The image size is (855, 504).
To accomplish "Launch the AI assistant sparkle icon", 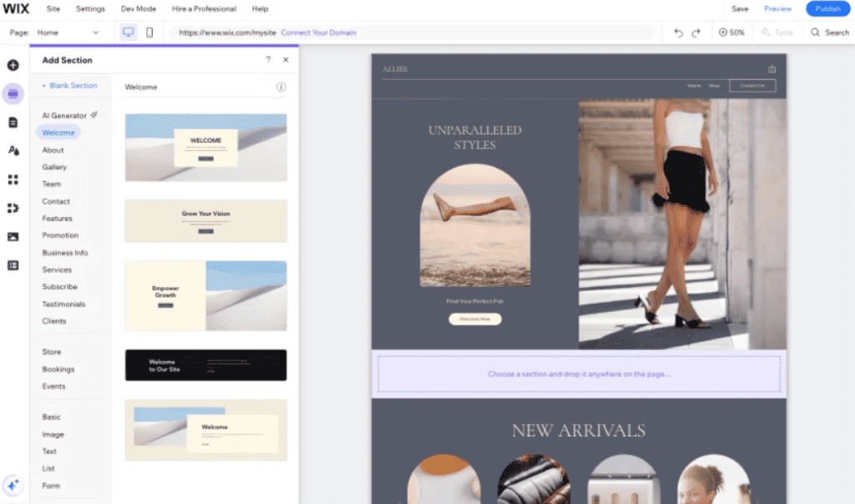I will click(x=13, y=484).
